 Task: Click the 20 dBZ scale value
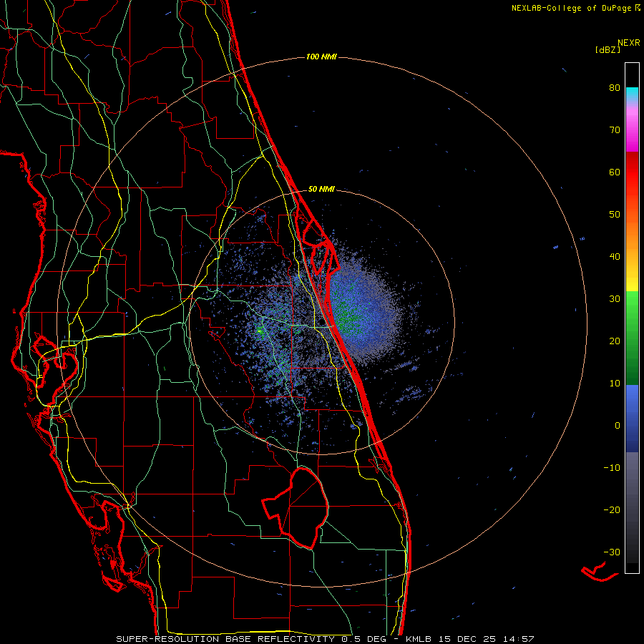[x=615, y=341]
